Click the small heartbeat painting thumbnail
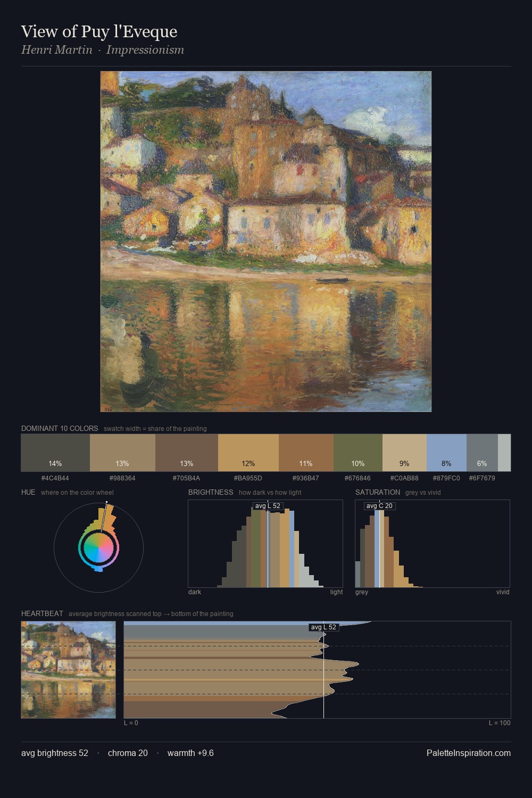This screenshot has width=532, height=798. (x=68, y=670)
